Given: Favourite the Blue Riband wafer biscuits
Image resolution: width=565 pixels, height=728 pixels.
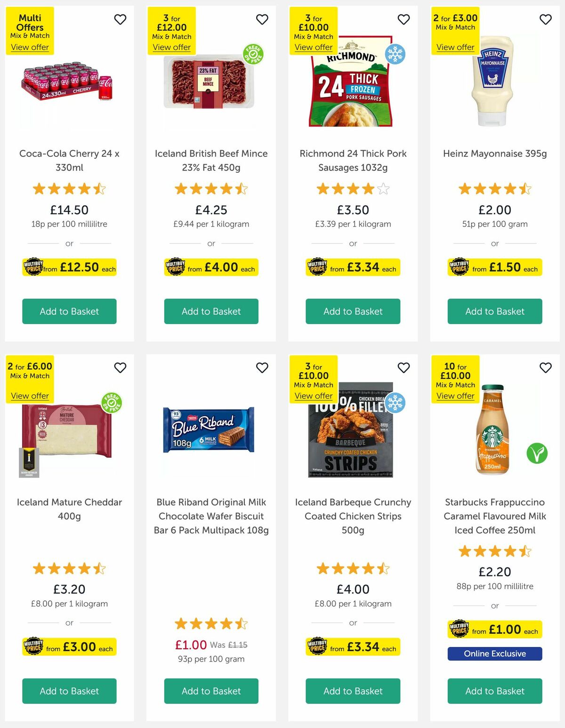Looking at the screenshot, I should [x=262, y=368].
